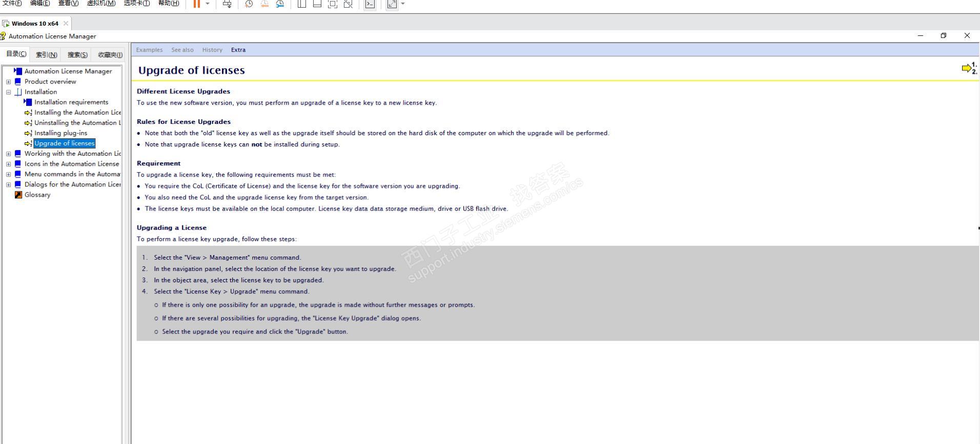The height and width of the screenshot is (444, 980).
Task: Select the Installation tree entry
Action: (x=40, y=92)
